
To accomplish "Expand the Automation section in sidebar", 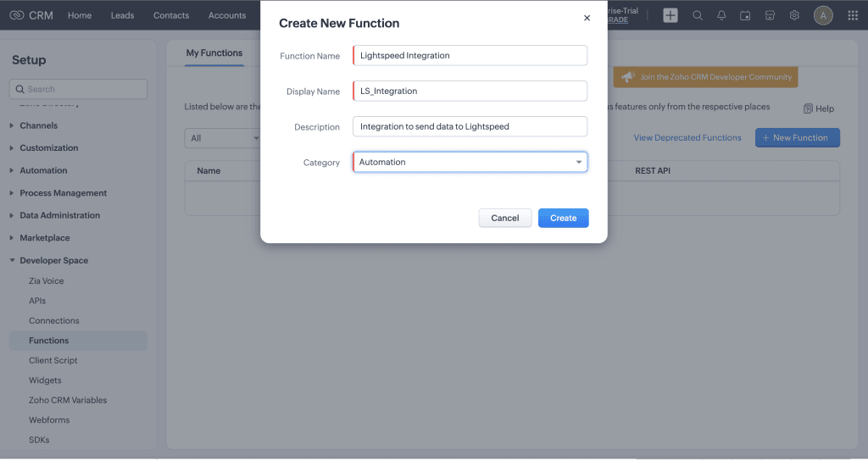I will point(43,170).
